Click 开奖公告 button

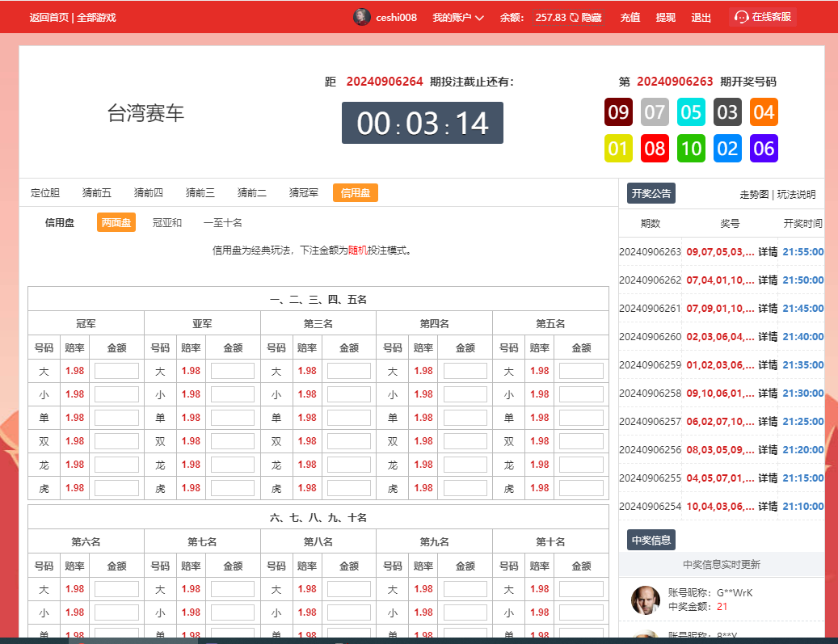pyautogui.click(x=651, y=193)
